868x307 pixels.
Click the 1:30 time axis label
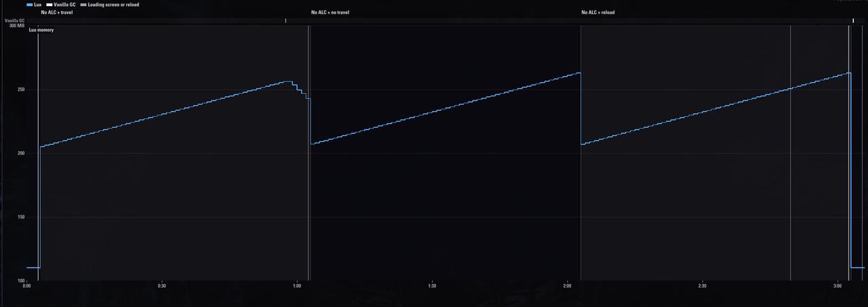[x=432, y=286]
